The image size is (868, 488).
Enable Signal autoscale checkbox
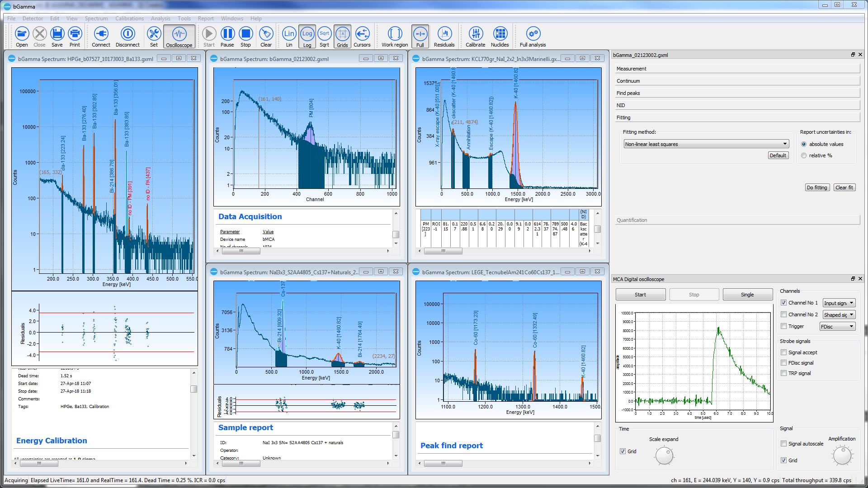(783, 444)
